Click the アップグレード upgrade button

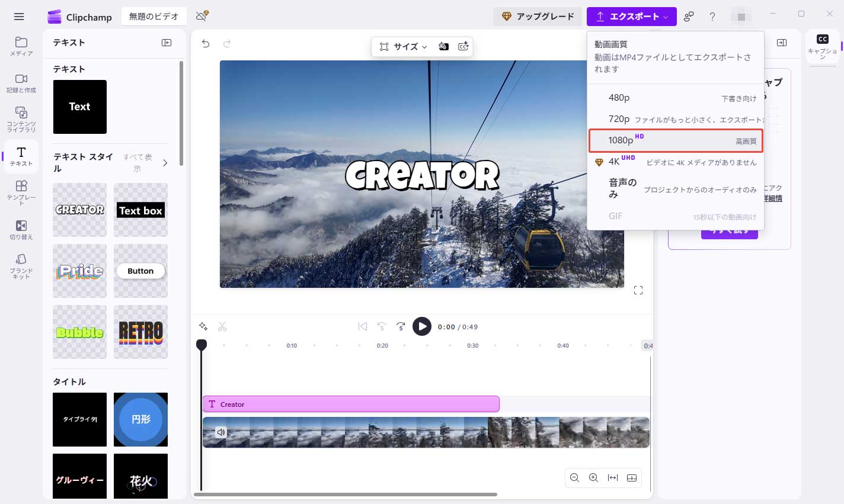coord(538,16)
